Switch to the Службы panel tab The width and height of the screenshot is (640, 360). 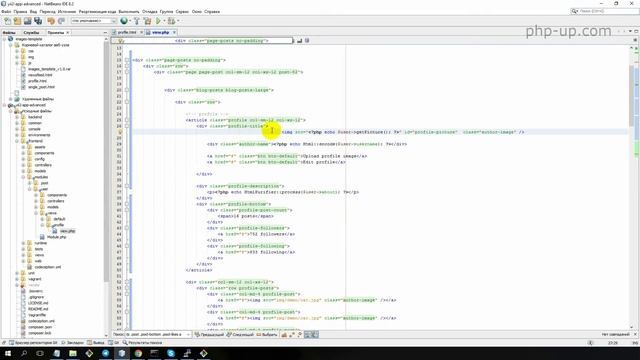coord(31,32)
